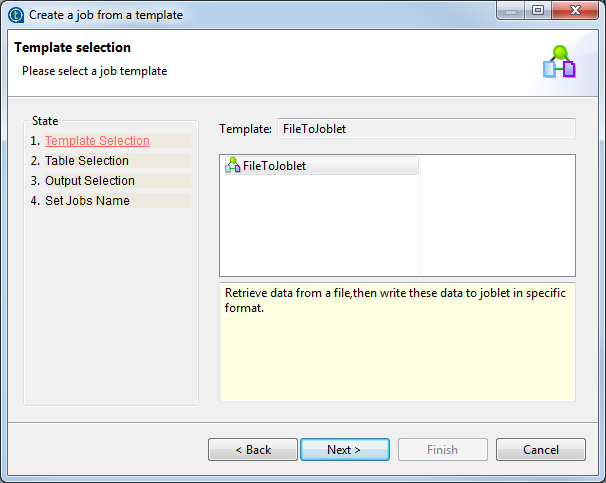The height and width of the screenshot is (483, 606).
Task: Select the Table Selection step
Action: tap(87, 161)
